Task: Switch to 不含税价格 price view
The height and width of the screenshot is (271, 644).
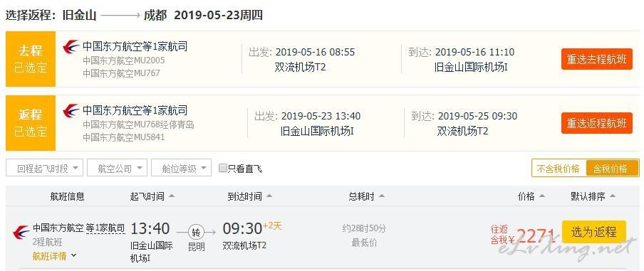Action: pyautogui.click(x=559, y=168)
